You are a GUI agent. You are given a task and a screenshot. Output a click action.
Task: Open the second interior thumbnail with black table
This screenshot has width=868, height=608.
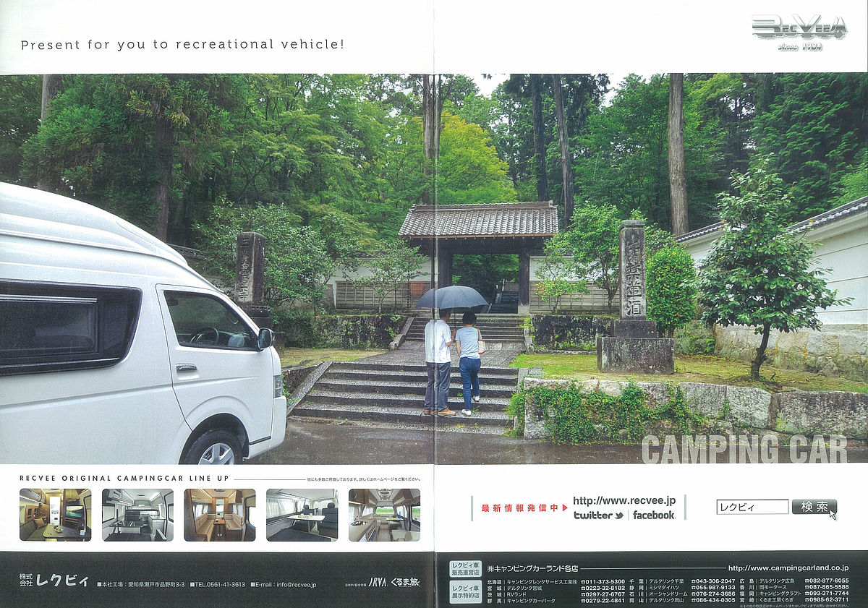[137, 515]
